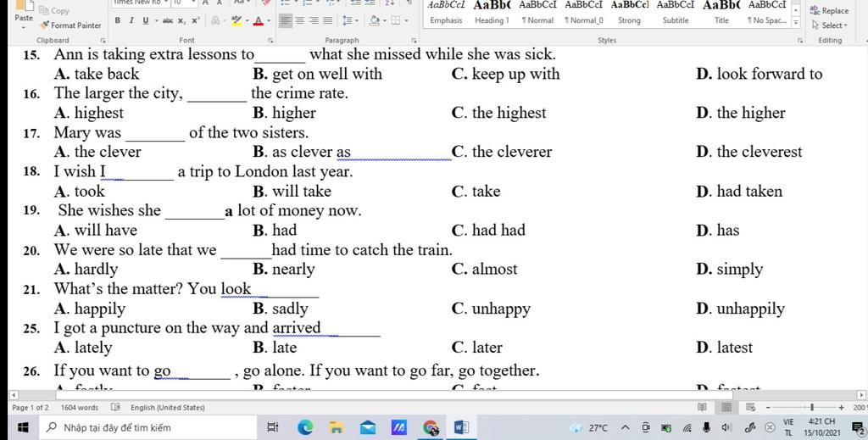Screen dimensions: 868x440
Task: Expand the Styles gallery More arrow
Action: [796, 23]
